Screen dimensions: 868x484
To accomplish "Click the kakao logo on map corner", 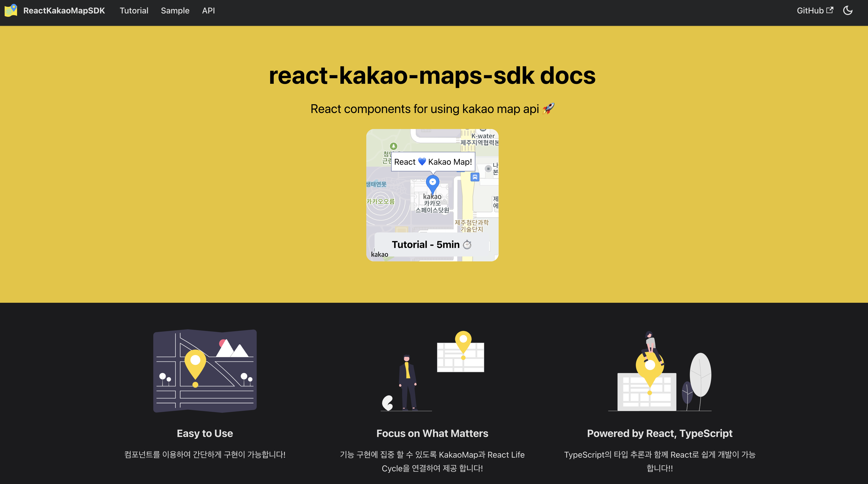I will [x=379, y=254].
